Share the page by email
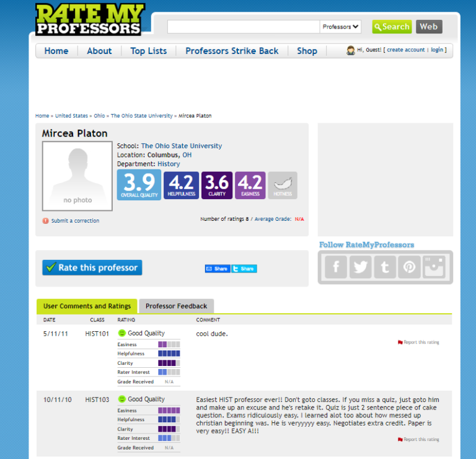The image size is (476, 459). pos(218,269)
